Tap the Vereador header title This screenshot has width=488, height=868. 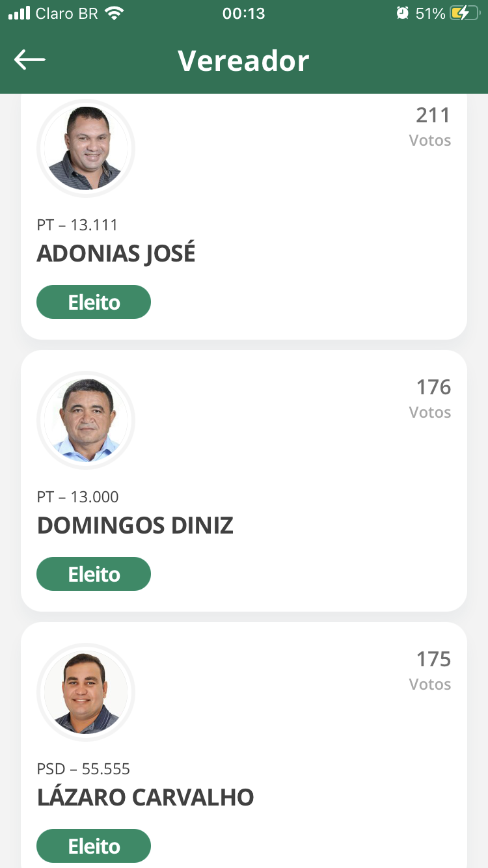(243, 61)
